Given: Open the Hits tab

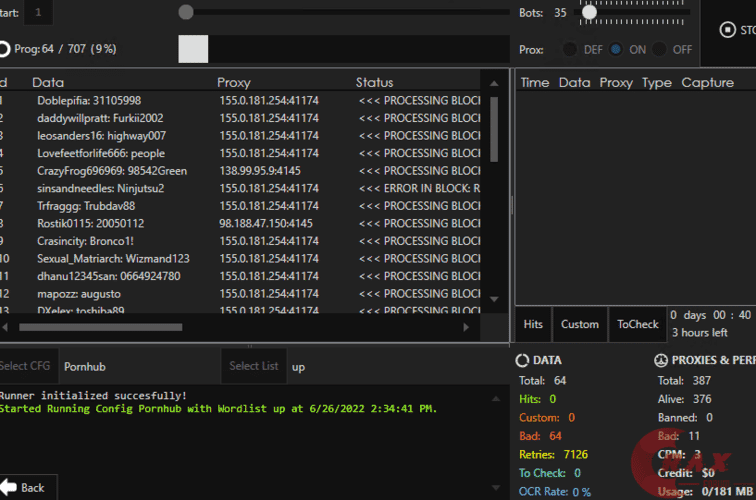Looking at the screenshot, I should point(533,324).
